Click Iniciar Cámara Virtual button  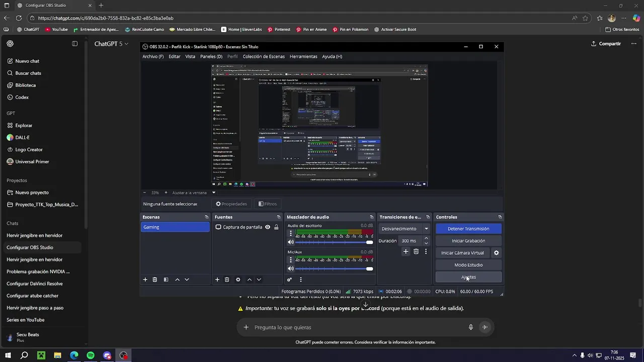click(462, 253)
